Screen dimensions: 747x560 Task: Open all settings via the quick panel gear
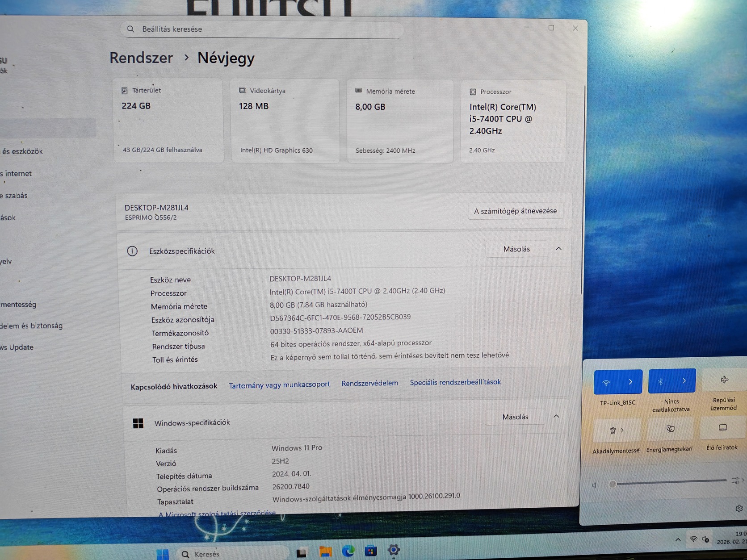739,509
